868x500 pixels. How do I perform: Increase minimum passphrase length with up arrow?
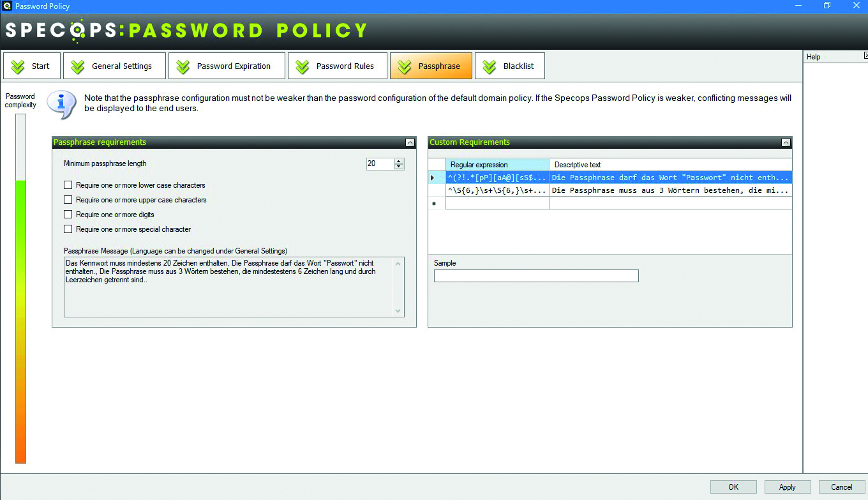pos(399,162)
